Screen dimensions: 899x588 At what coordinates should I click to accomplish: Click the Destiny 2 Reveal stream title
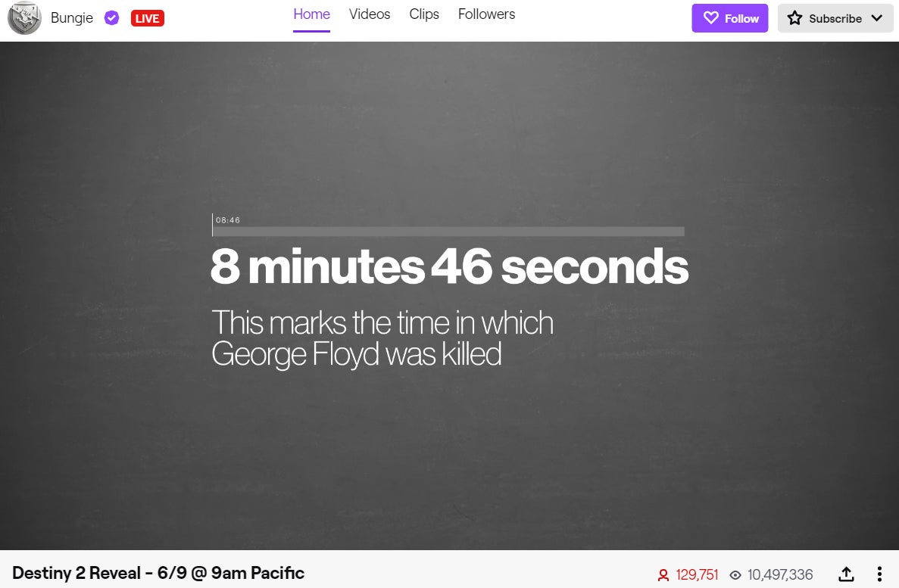[158, 574]
